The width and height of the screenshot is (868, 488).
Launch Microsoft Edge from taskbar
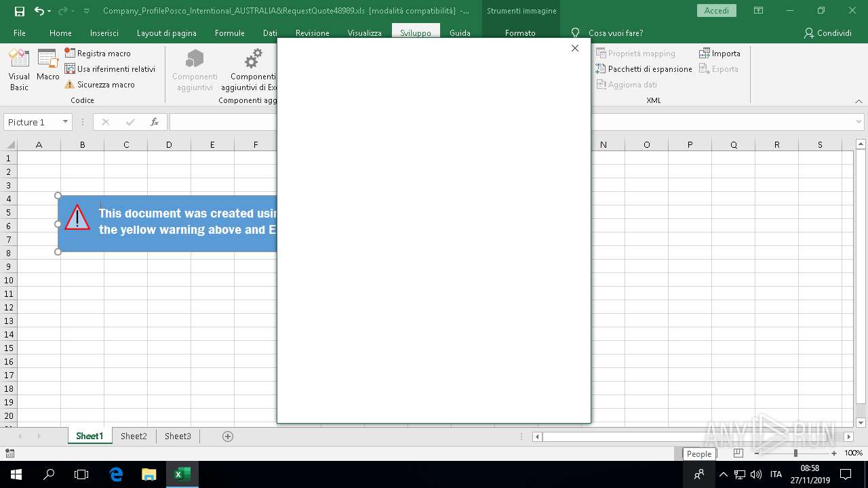pos(116,474)
